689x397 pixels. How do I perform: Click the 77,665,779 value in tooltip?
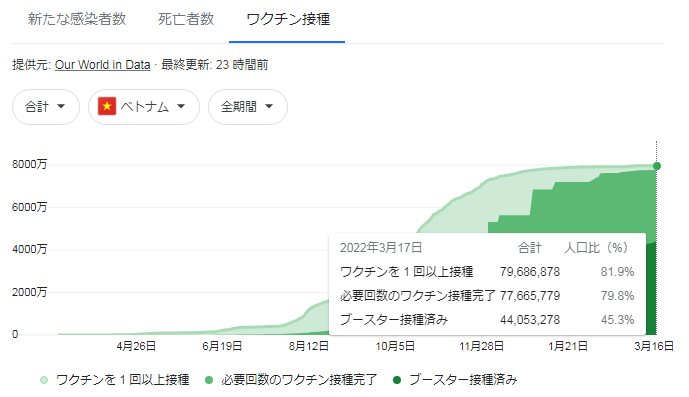coord(530,295)
